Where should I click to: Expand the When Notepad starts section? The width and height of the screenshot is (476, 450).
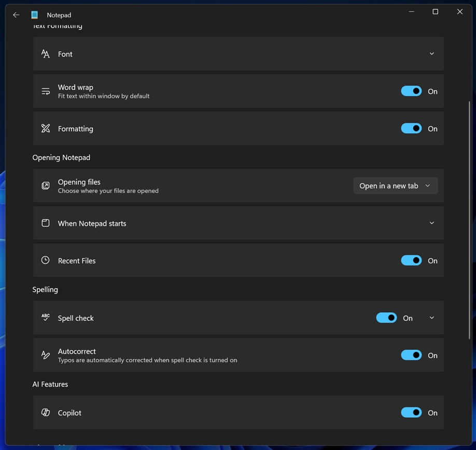coord(431,223)
